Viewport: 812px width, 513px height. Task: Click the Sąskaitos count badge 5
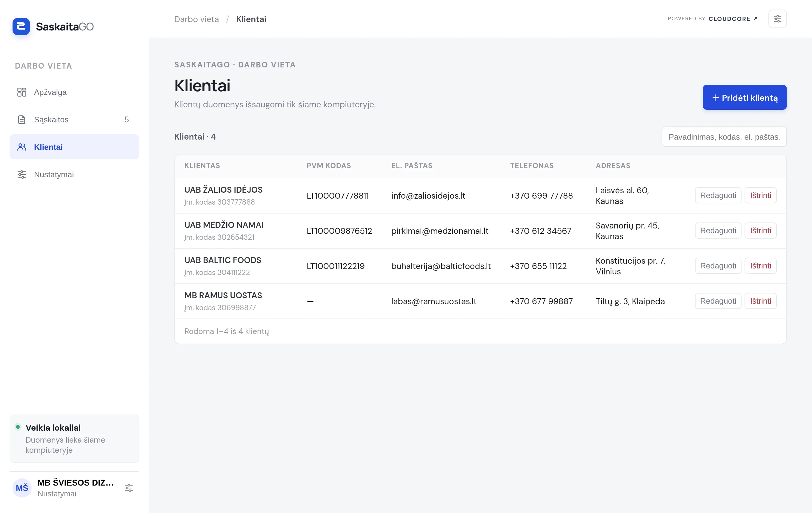tap(127, 120)
